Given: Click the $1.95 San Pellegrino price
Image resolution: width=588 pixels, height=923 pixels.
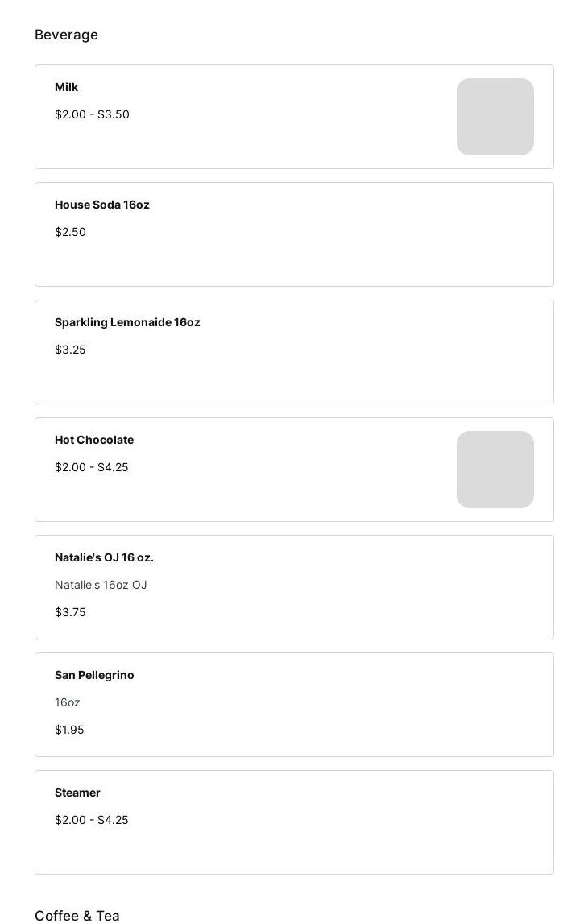Looking at the screenshot, I should pos(69,730).
